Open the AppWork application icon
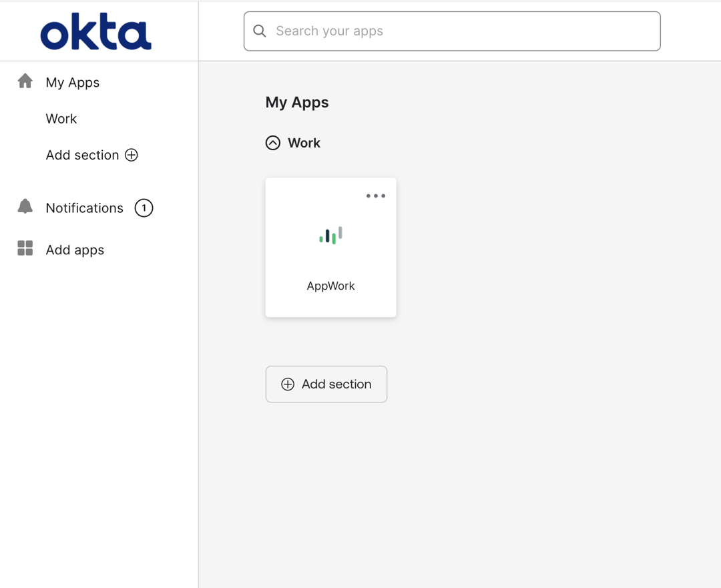The image size is (721, 588). click(x=330, y=235)
